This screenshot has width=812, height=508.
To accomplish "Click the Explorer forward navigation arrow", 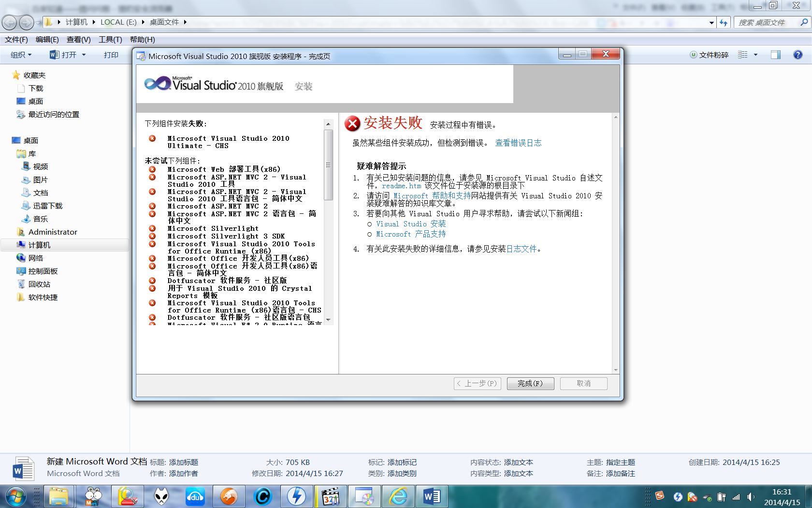I will 27,22.
